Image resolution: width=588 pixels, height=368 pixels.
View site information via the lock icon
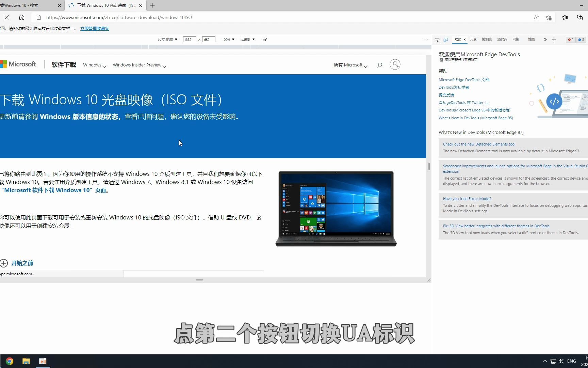pyautogui.click(x=39, y=17)
